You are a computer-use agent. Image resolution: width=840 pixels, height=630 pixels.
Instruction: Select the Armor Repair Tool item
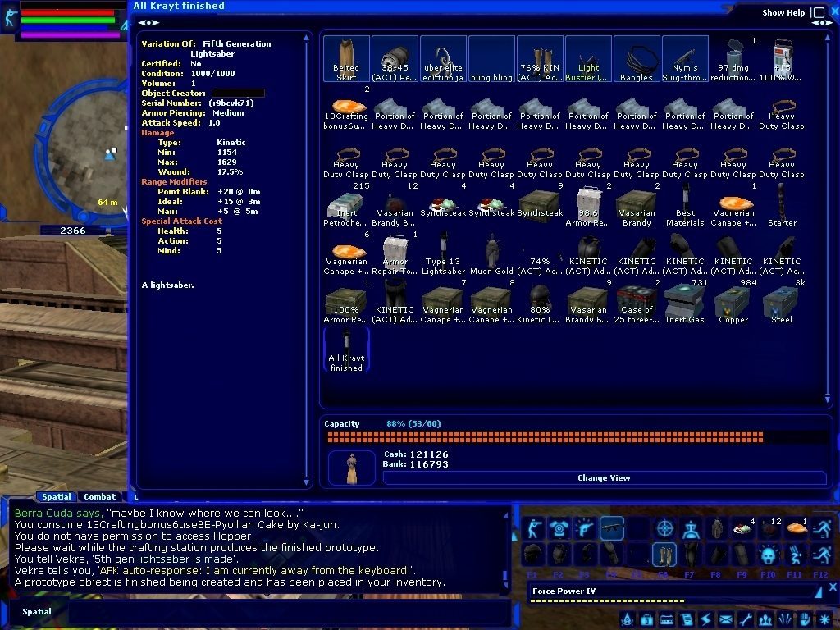[395, 254]
